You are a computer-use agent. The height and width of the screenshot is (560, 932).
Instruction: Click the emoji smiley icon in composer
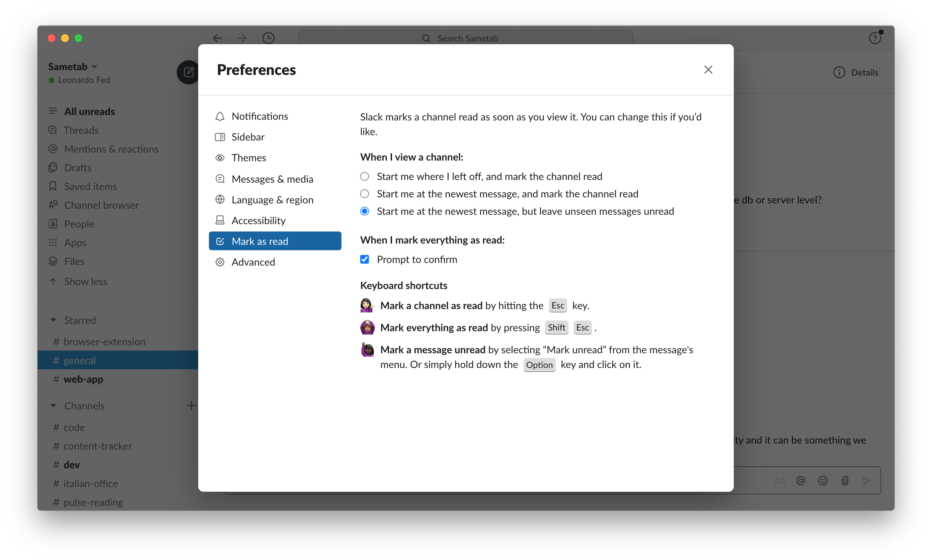click(823, 480)
